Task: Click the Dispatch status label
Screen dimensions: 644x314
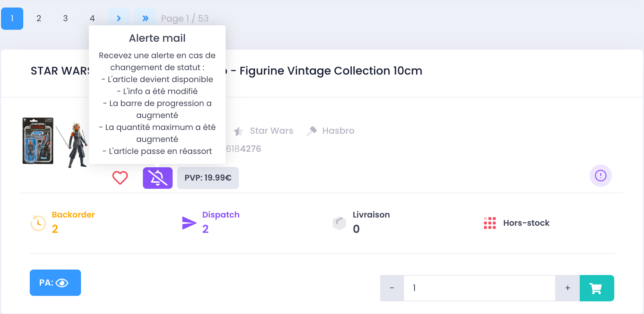Action: click(221, 215)
